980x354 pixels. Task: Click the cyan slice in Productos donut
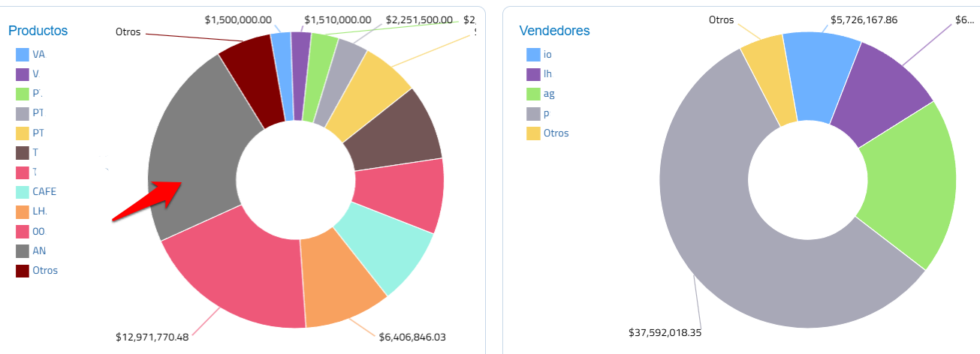[383, 251]
